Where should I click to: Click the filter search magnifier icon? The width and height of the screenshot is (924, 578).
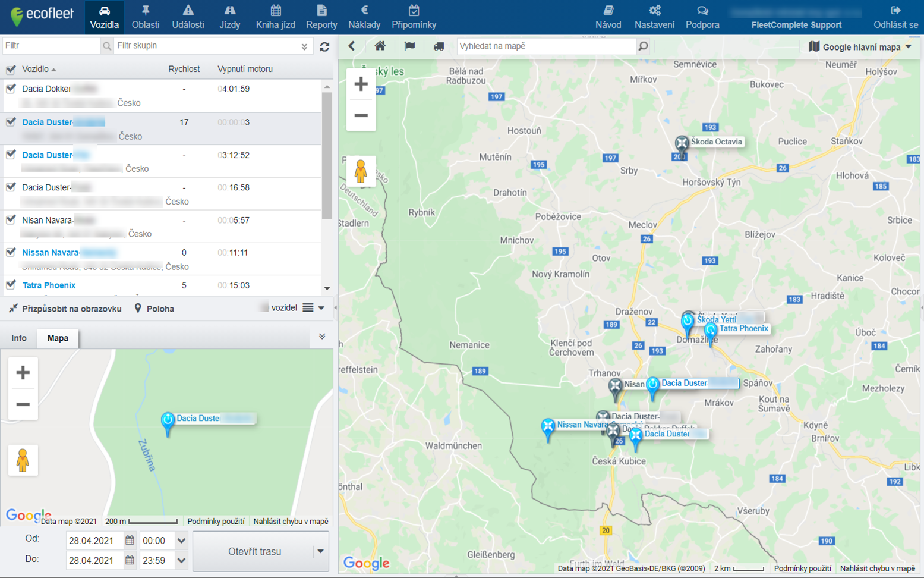tap(106, 46)
